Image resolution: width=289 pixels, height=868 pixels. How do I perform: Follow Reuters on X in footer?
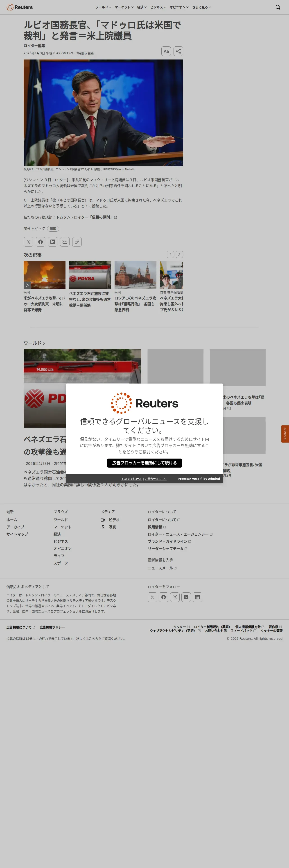[152, 597]
